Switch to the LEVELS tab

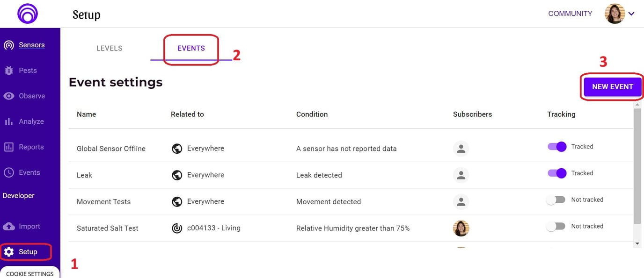point(109,48)
